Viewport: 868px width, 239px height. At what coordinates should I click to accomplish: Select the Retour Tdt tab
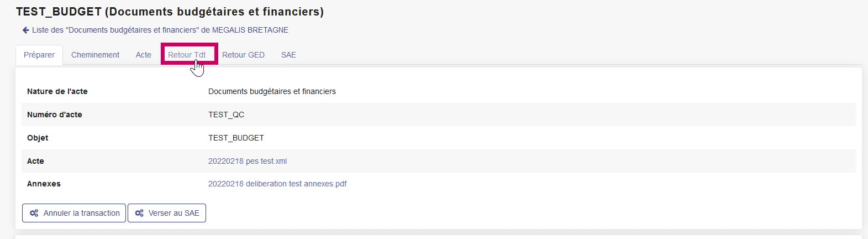[187, 55]
